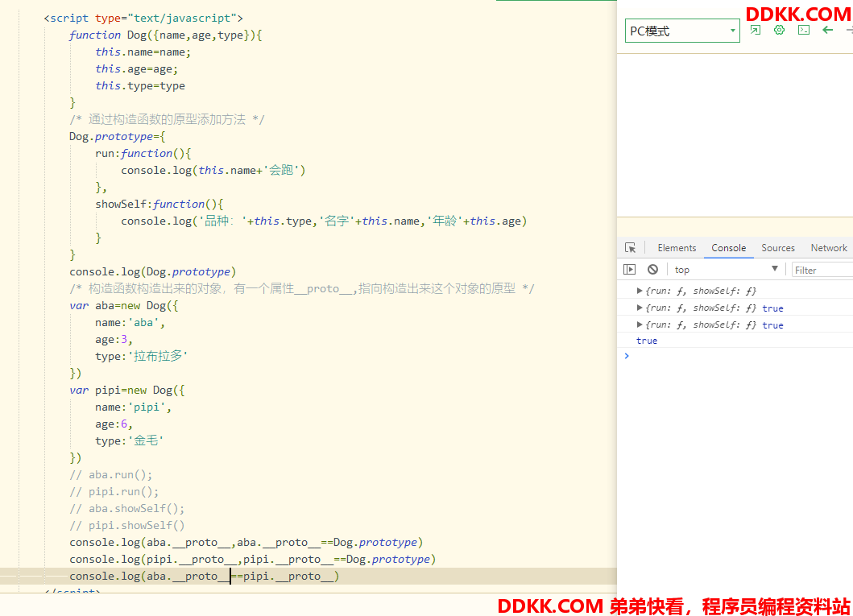The width and height of the screenshot is (853, 616).
Task: Click the showSelf:function(){ line
Action: tap(159, 204)
